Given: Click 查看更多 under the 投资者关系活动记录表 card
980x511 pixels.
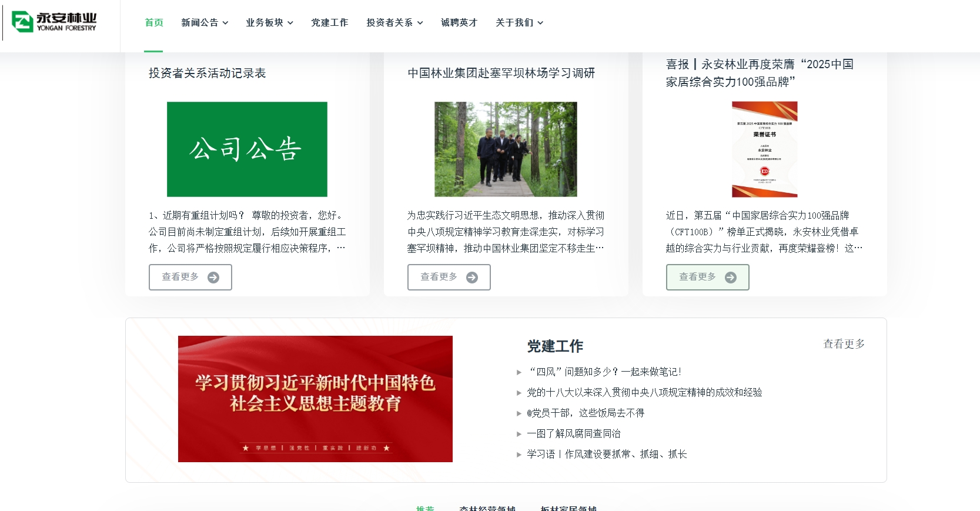Looking at the screenshot, I should (x=190, y=277).
